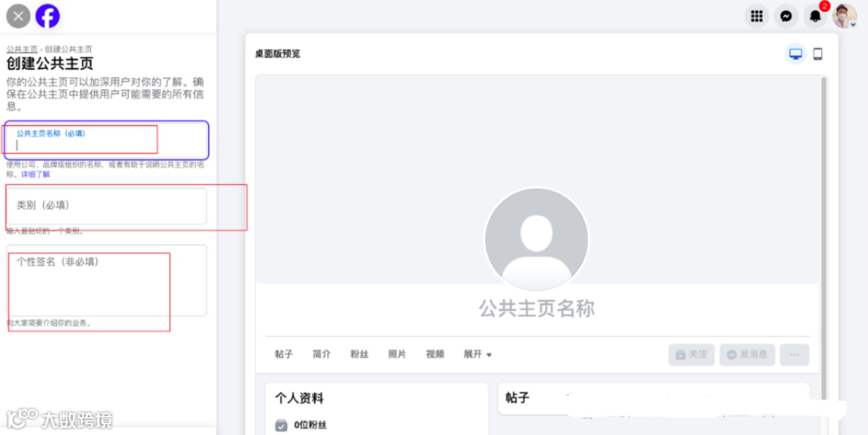The height and width of the screenshot is (435, 868).
Task: Select the 帖子 tab in preview
Action: (x=284, y=354)
